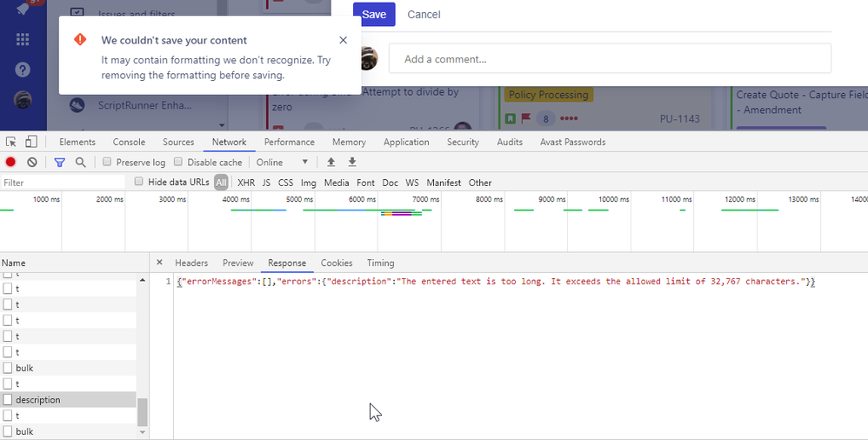Stop recording network log red button
The image size is (868, 440).
10,162
